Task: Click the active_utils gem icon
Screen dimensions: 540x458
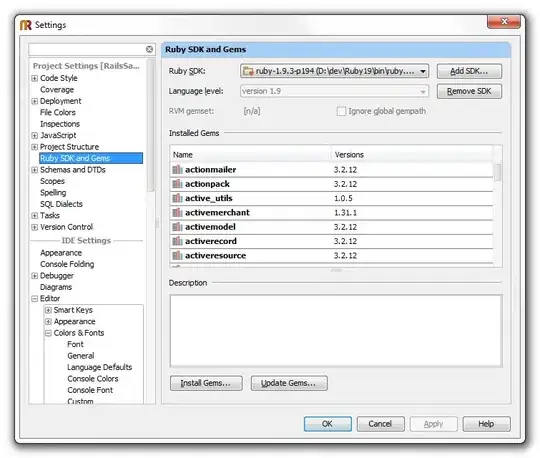Action: coord(177,198)
